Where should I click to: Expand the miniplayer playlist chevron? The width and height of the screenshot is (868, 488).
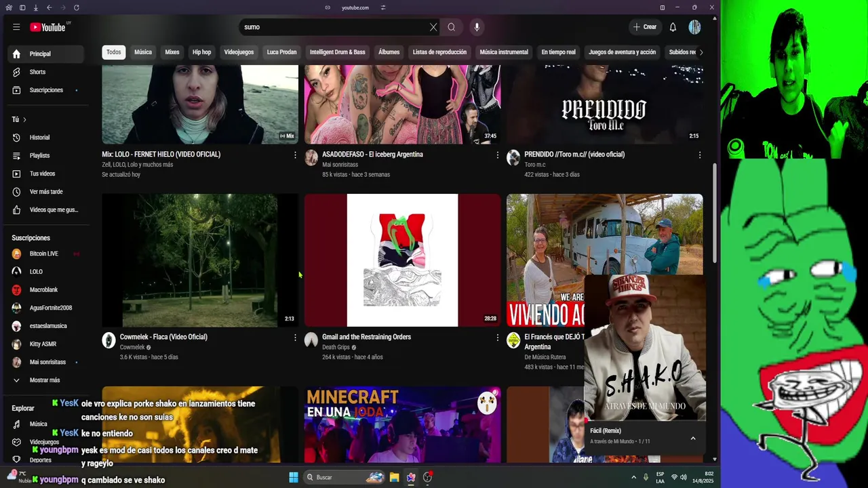(x=693, y=439)
